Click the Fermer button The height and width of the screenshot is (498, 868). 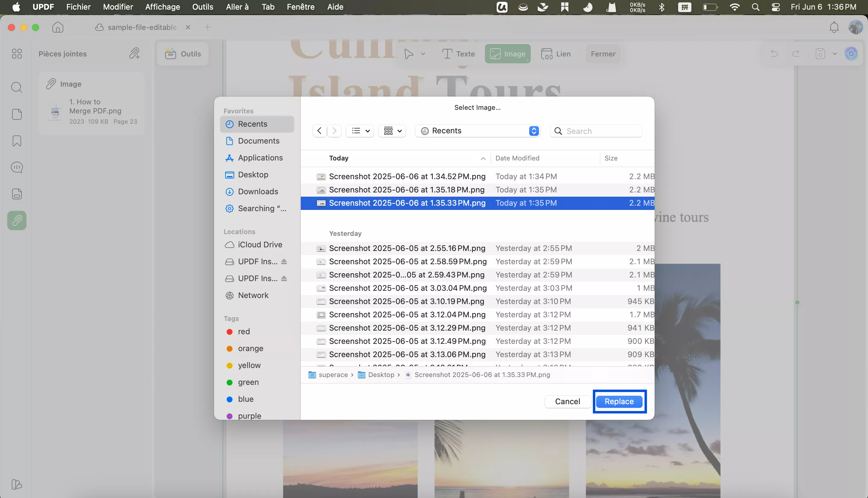(603, 54)
